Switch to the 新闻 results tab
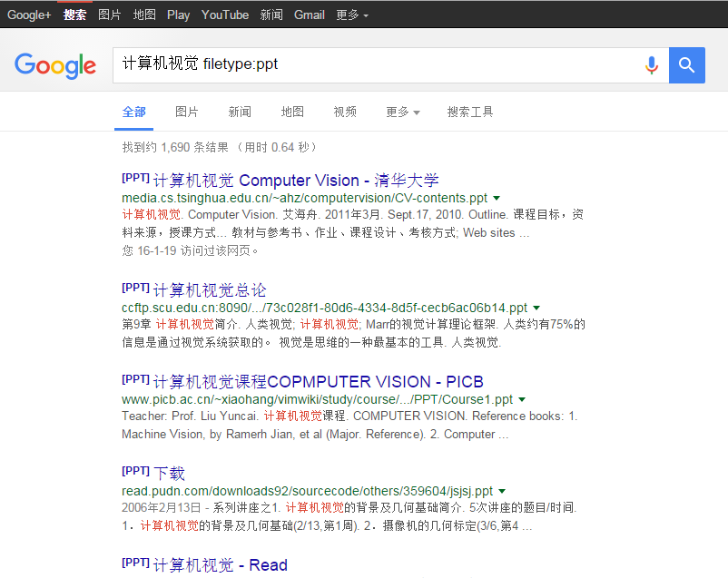The width and height of the screenshot is (728, 578). point(240,112)
